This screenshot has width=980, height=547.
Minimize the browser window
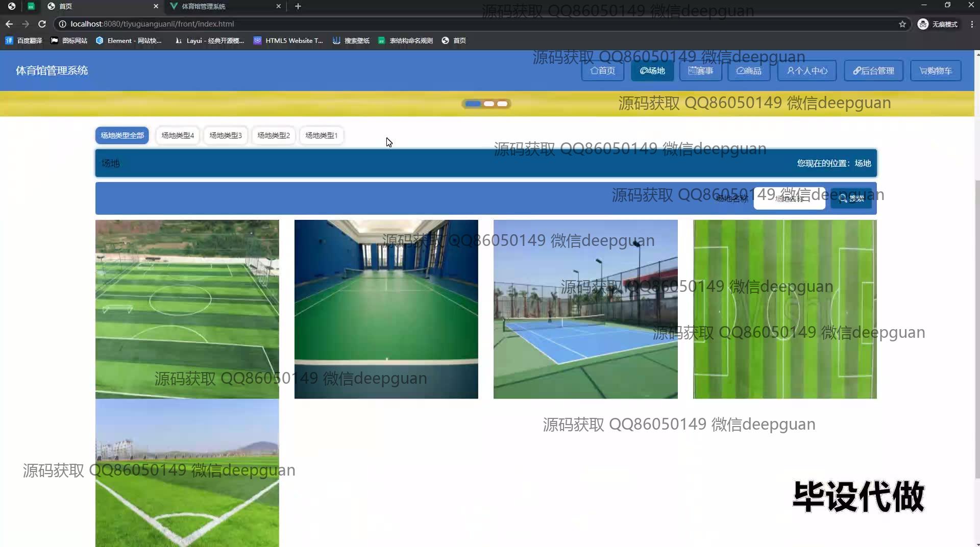pos(924,5)
